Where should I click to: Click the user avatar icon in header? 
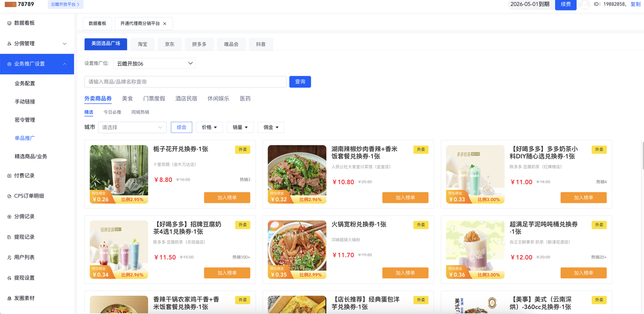584,5
